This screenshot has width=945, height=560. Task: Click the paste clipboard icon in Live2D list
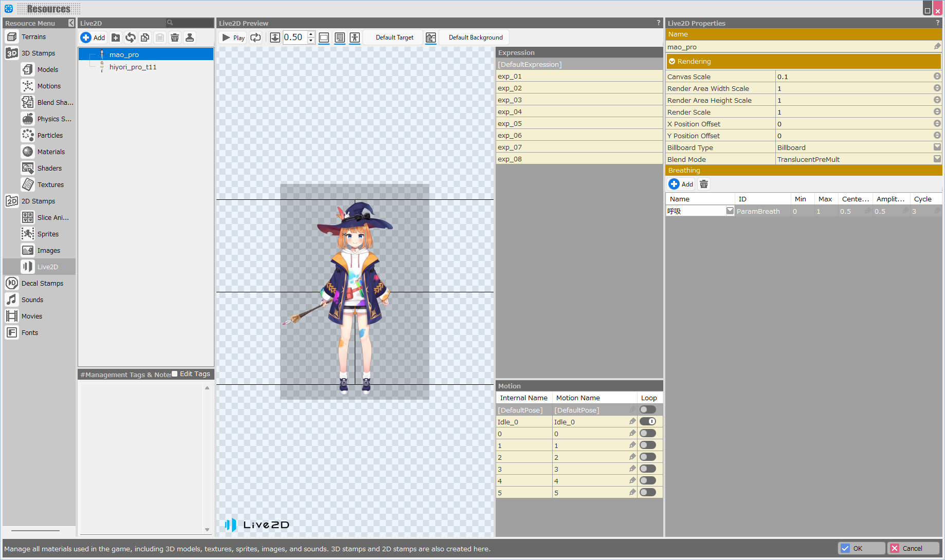click(x=160, y=38)
